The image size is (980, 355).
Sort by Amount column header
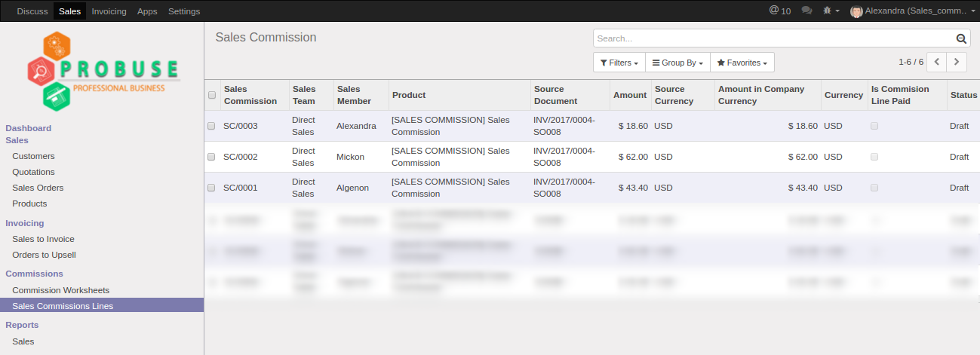(x=629, y=95)
